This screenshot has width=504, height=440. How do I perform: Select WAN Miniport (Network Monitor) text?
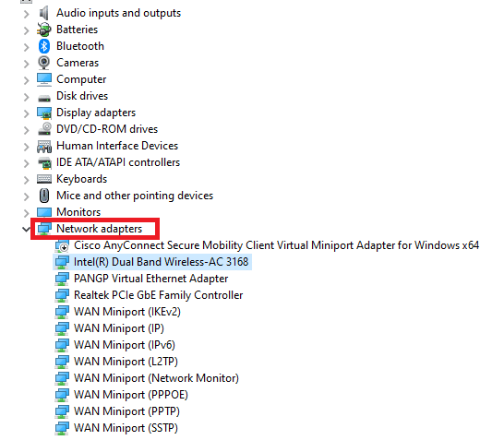pos(156,378)
